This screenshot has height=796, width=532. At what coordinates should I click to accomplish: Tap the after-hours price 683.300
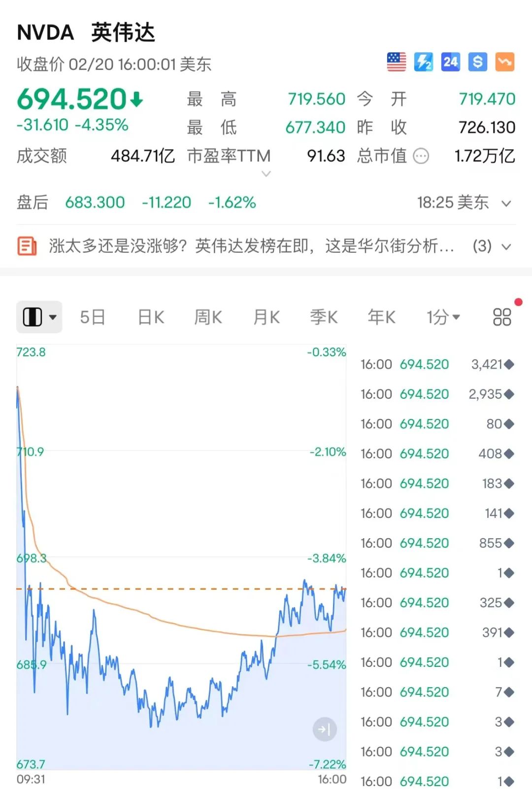coord(95,203)
